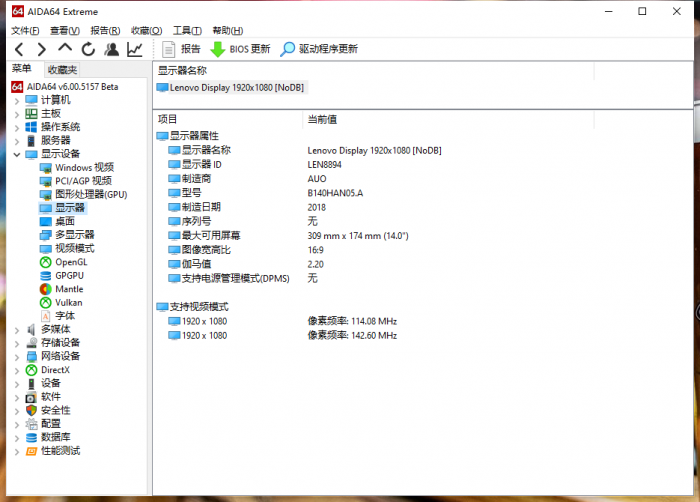This screenshot has height=502, width=700.
Task: Click the back navigation arrow in toolbar
Action: pos(18,49)
